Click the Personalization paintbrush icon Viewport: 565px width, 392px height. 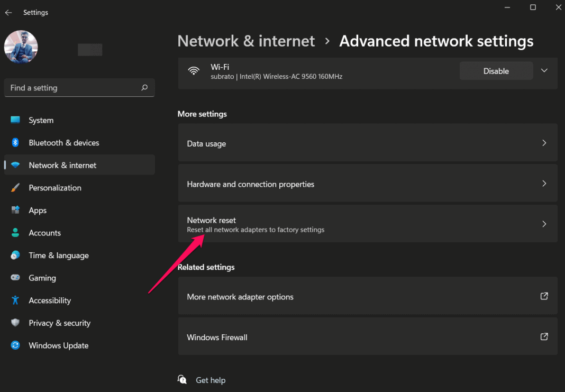[15, 188]
